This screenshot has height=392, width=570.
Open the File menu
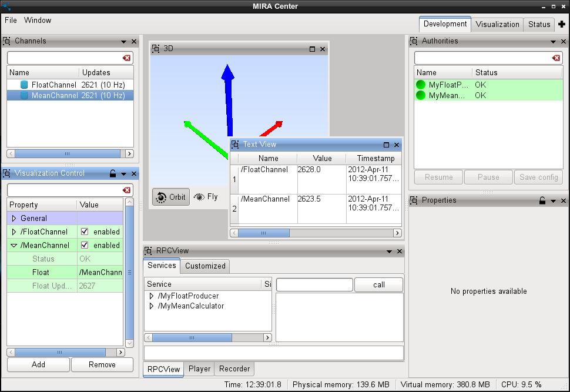(x=10, y=20)
